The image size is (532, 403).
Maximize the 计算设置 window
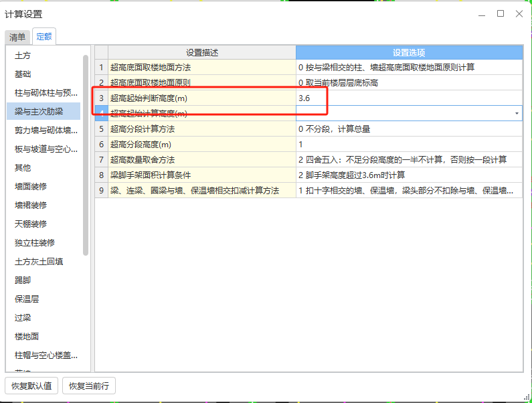pyautogui.click(x=500, y=13)
